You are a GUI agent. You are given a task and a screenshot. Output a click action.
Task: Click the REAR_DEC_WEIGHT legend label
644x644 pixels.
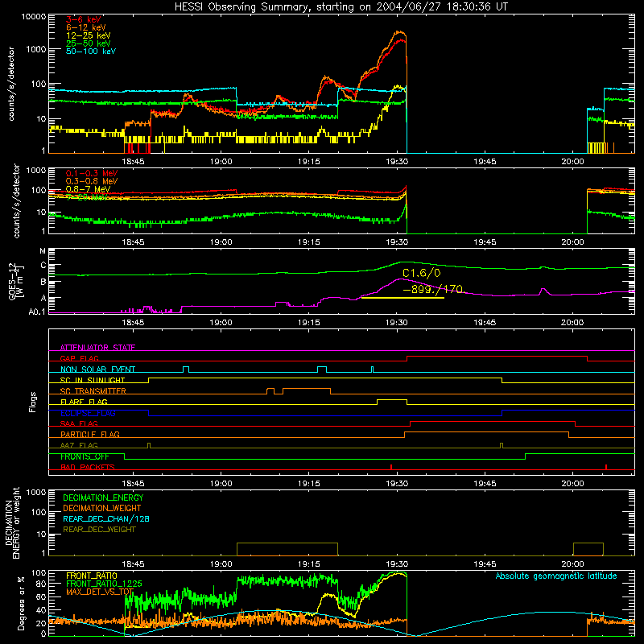coord(99,530)
